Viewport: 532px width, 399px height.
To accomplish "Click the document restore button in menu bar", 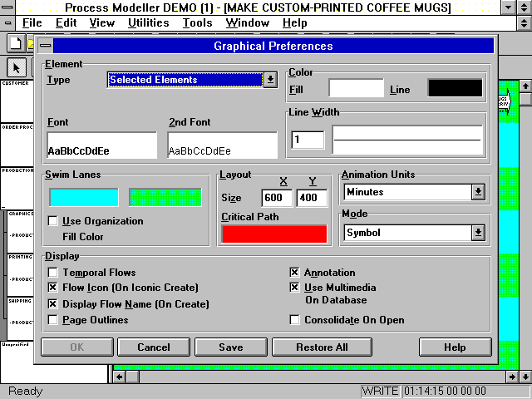I will click(x=524, y=23).
